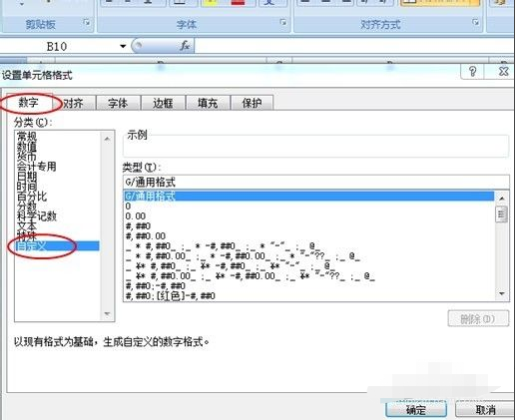Click type list scrollbar up arrow
Image resolution: width=515 pixels, height=420 pixels.
click(502, 199)
